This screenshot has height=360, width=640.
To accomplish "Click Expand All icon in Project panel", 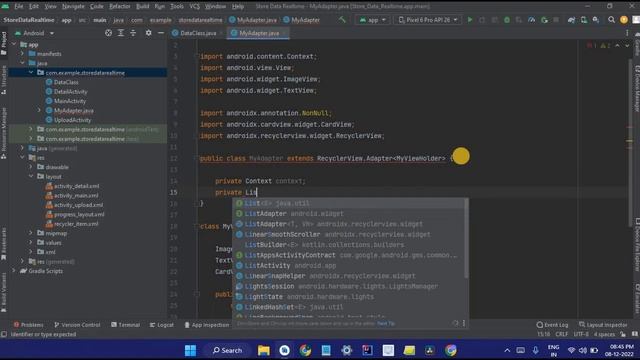I will point(121,33).
